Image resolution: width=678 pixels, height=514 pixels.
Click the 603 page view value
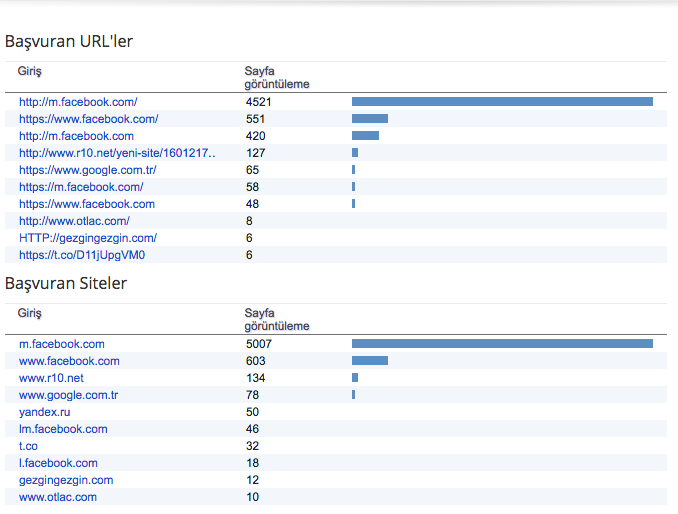(255, 361)
